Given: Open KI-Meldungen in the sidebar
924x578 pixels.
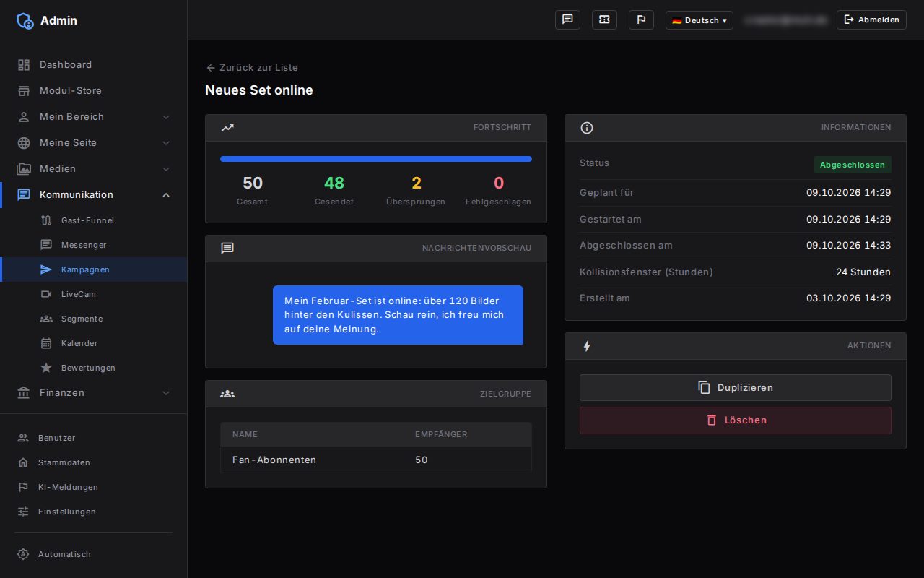Looking at the screenshot, I should [94, 487].
